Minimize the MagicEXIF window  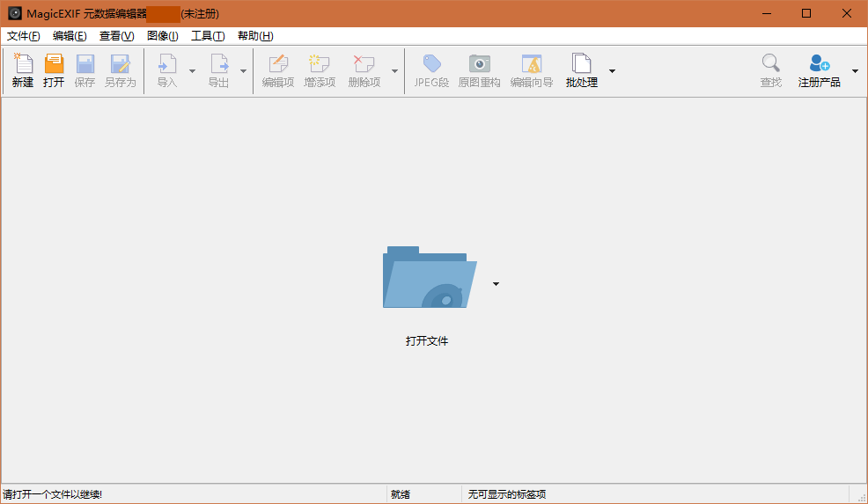click(767, 13)
